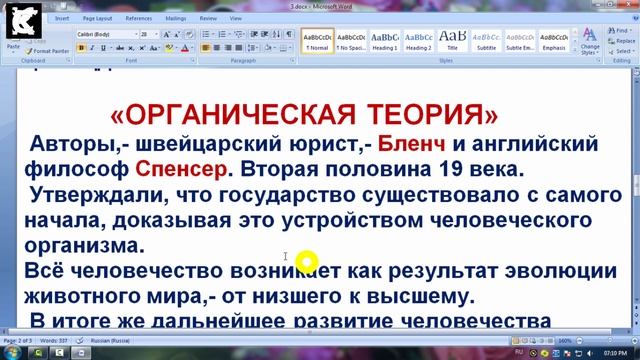Click spelling check icon in status bar
The width and height of the screenshot is (640, 360).
point(80,340)
